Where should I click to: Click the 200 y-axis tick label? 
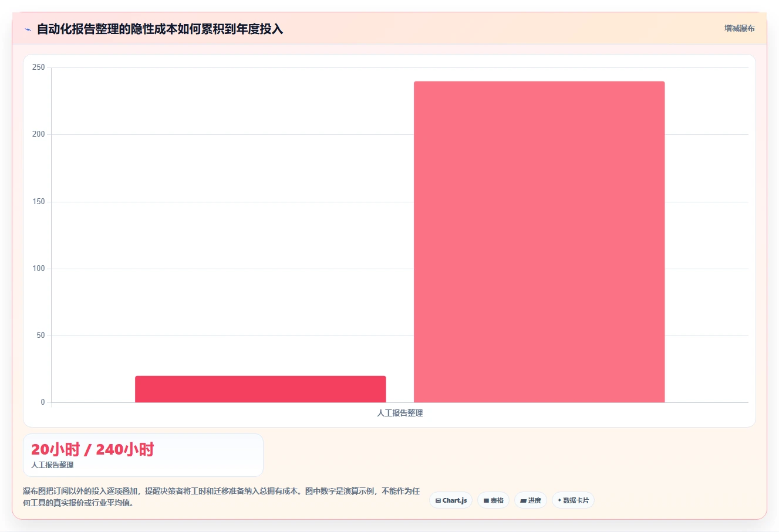tap(39, 134)
